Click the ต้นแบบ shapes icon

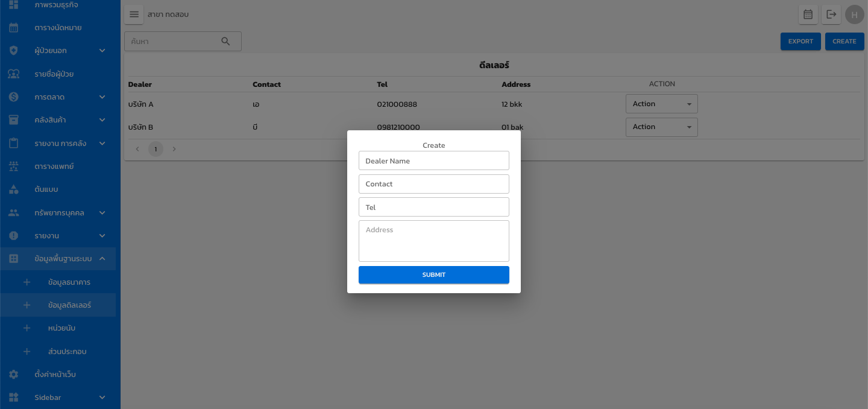13,189
